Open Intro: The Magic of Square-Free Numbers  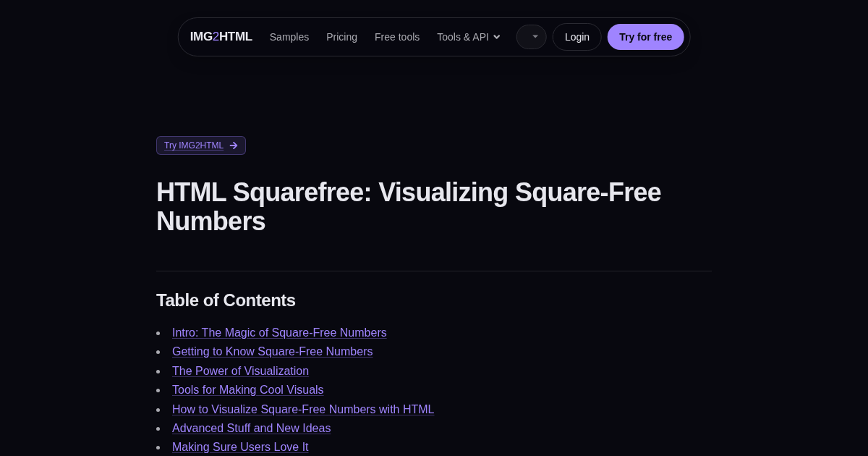(x=279, y=333)
